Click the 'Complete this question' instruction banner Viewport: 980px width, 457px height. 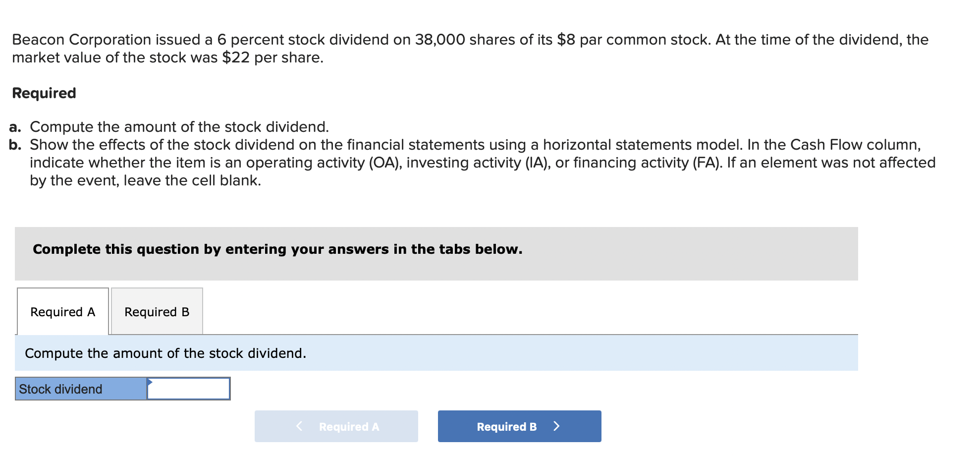(x=277, y=249)
